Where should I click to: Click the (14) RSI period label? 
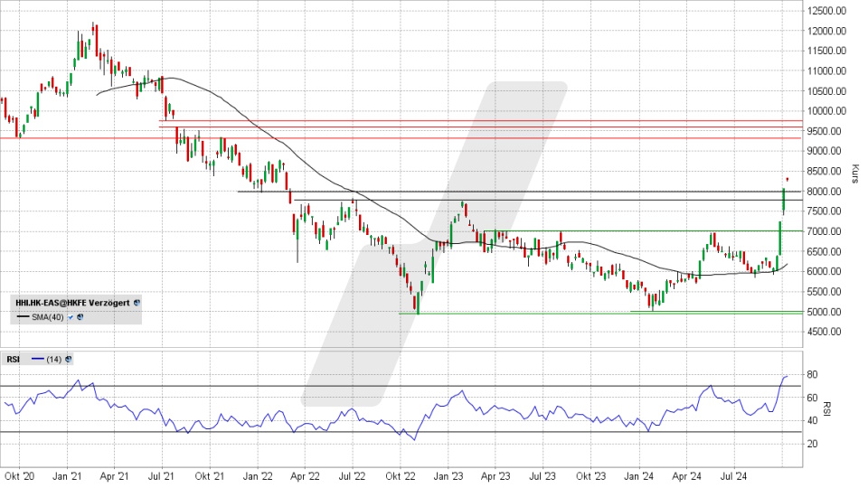[53, 359]
